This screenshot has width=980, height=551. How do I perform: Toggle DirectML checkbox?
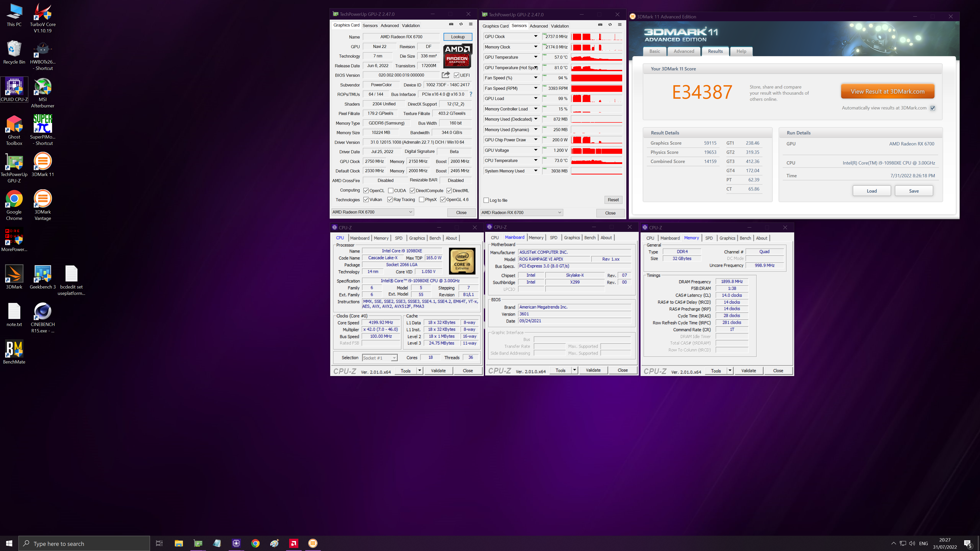coord(449,191)
